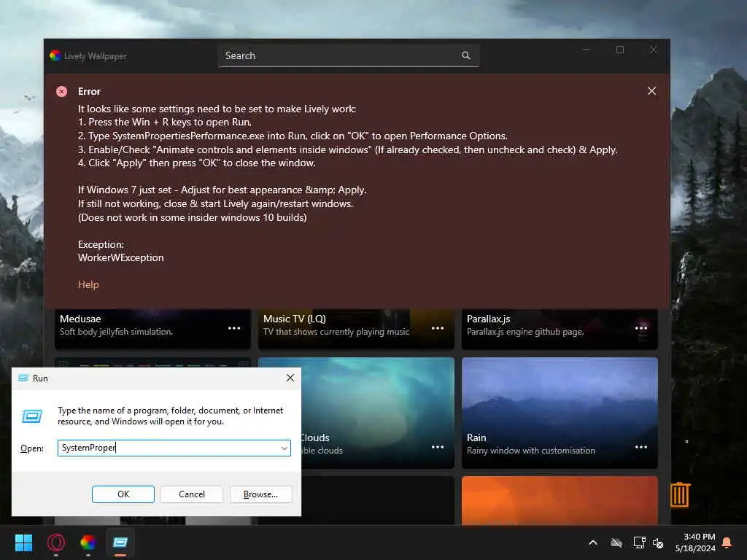Open Opera browser from the taskbar
The width and height of the screenshot is (747, 560).
point(55,542)
